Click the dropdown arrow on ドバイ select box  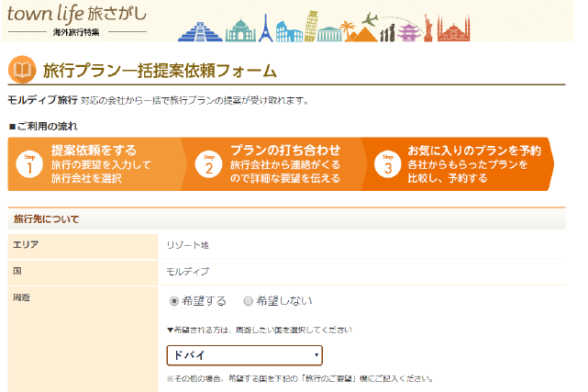click(x=316, y=355)
